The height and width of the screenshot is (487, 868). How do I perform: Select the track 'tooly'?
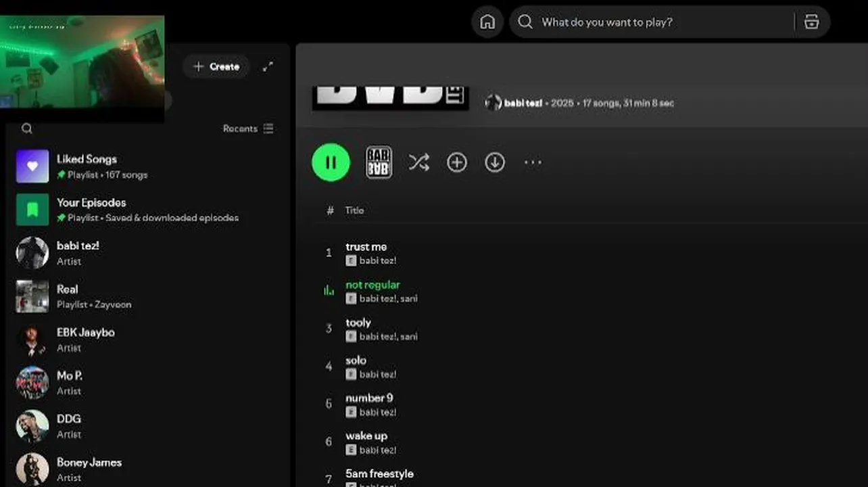coord(358,323)
